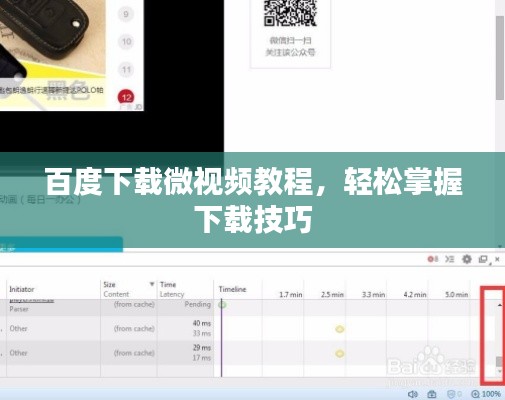Click the WeChat QR code image
The height and width of the screenshot is (400, 505).
pyautogui.click(x=290, y=13)
